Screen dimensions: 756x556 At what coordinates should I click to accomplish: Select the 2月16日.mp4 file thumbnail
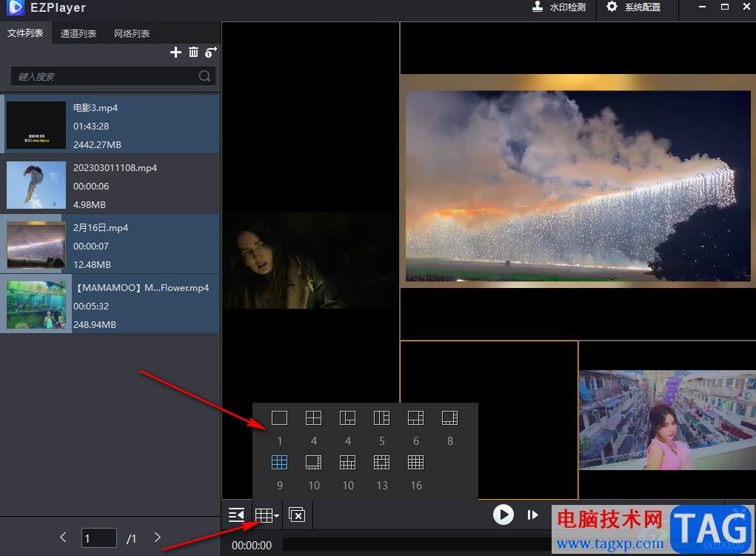point(36,244)
